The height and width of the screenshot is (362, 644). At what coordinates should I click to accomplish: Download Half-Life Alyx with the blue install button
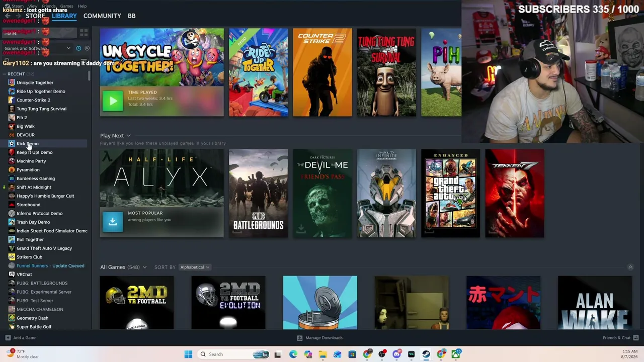[113, 222]
